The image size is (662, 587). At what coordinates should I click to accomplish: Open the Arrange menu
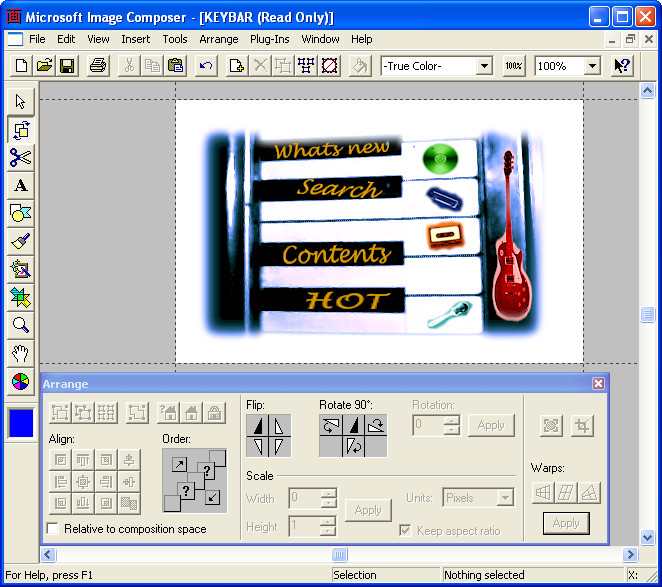[x=218, y=39]
